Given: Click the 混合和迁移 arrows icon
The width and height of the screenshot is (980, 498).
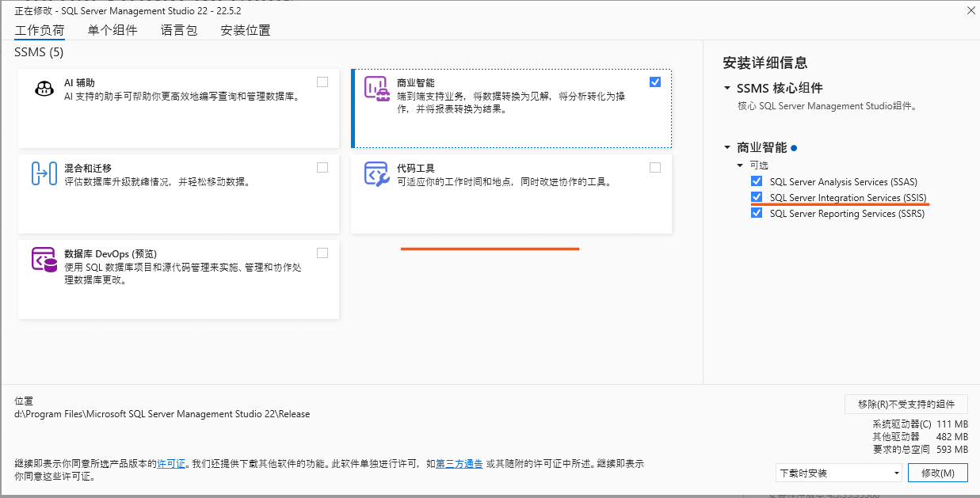Looking at the screenshot, I should [x=44, y=173].
